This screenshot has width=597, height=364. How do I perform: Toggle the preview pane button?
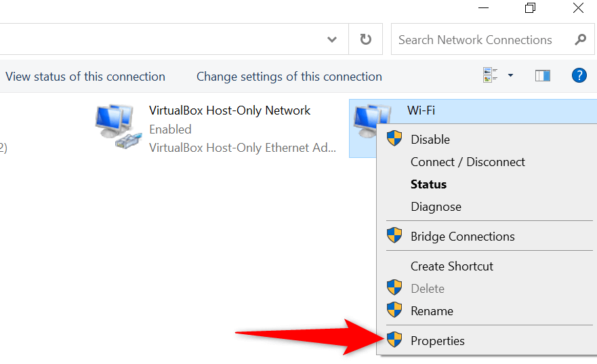click(x=542, y=75)
